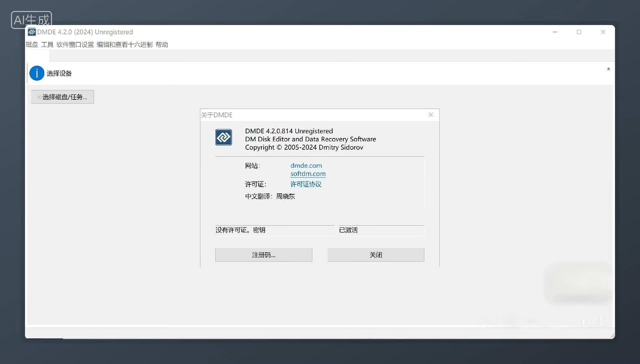Maximize the DMDE main window
The width and height of the screenshot is (640, 364).
pyautogui.click(x=579, y=32)
